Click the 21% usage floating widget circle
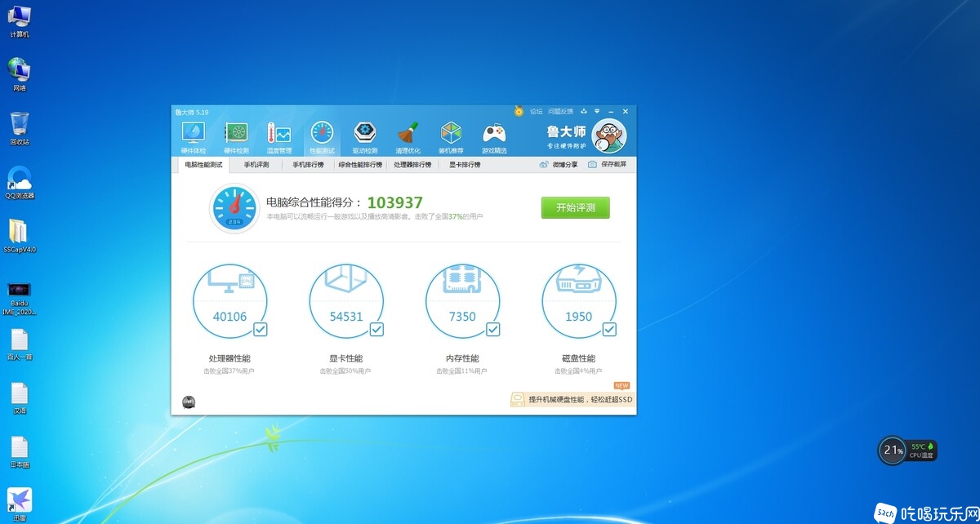 tap(892, 450)
